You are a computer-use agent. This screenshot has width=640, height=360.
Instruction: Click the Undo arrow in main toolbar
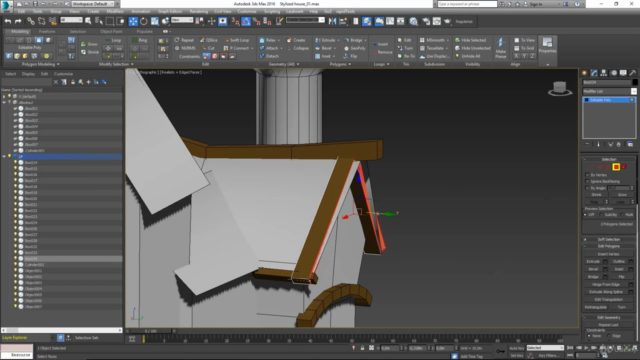[8, 21]
